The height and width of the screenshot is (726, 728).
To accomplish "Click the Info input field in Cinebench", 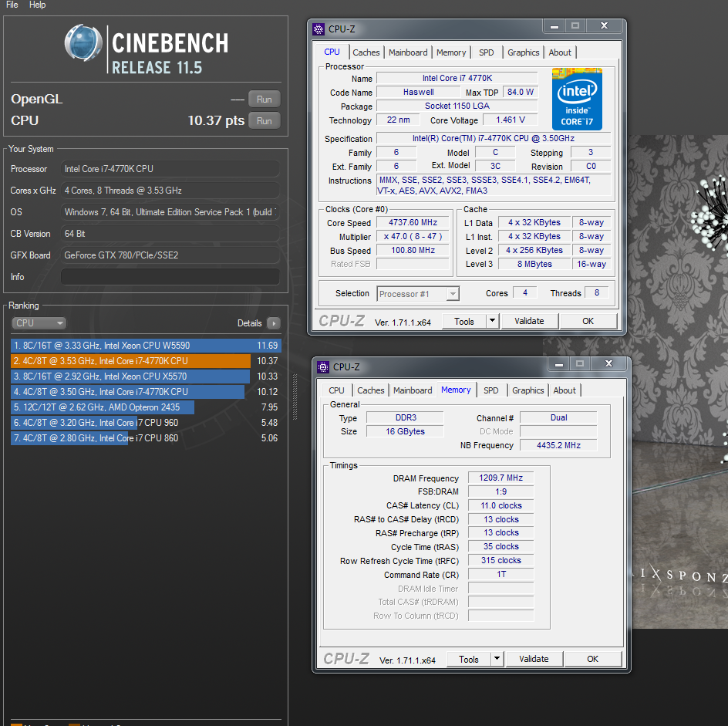I will click(170, 276).
